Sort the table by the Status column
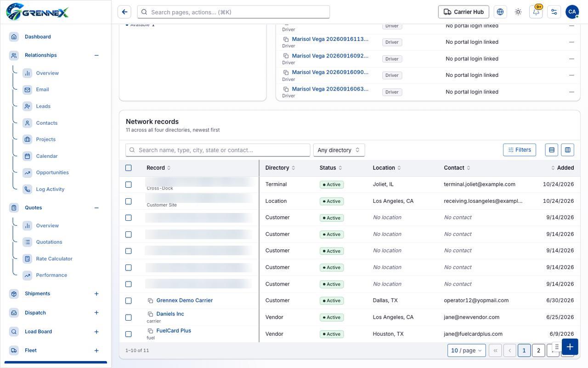The height and width of the screenshot is (368, 588). pyautogui.click(x=331, y=168)
